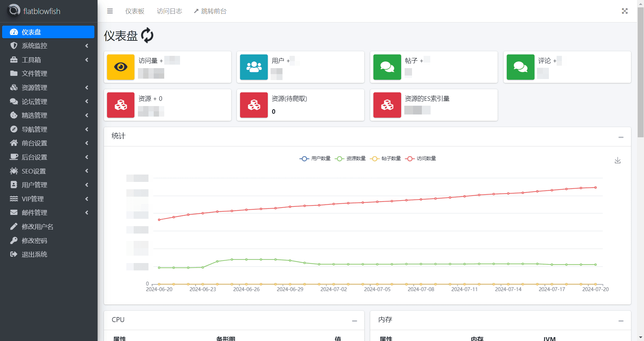Open VIP管理 in the sidebar
Screen dimensions: 644x341
click(48, 199)
